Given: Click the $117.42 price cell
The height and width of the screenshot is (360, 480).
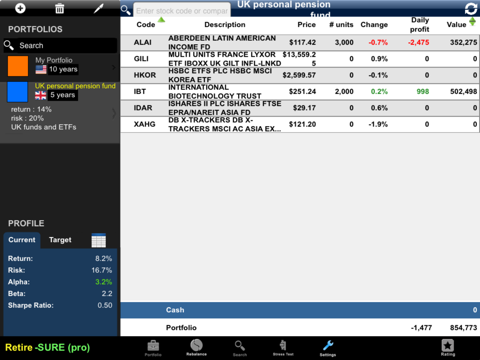Looking at the screenshot, I should click(x=302, y=42).
